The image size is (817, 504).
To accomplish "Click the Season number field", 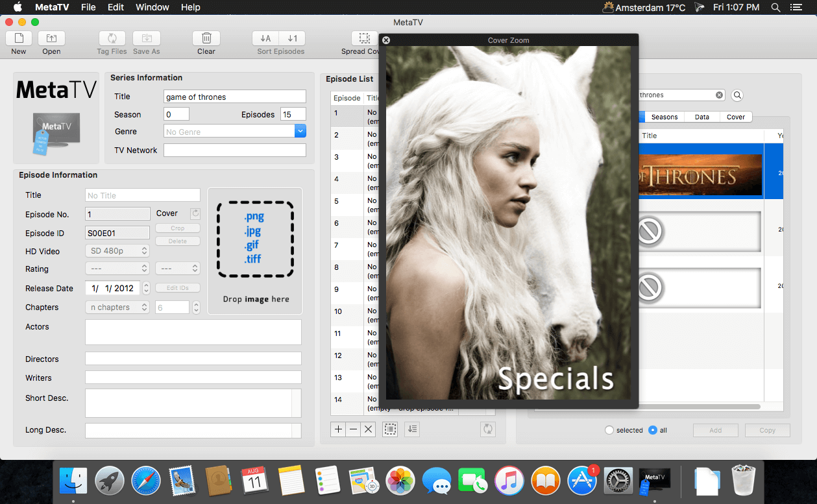I will 177,114.
